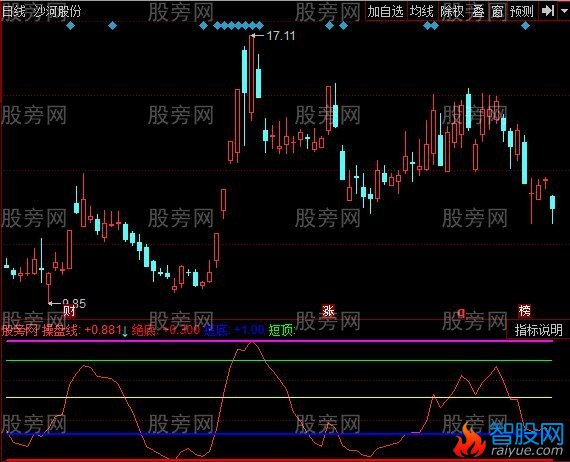Viewport: 570px width, 462px height.
Task: Select the 绝底 indicator label
Action: [166, 330]
